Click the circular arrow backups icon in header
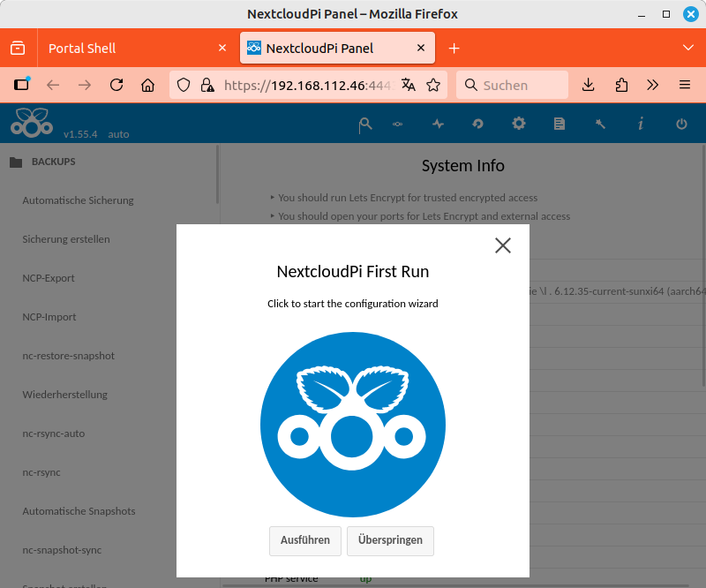706x588 pixels. (x=478, y=124)
